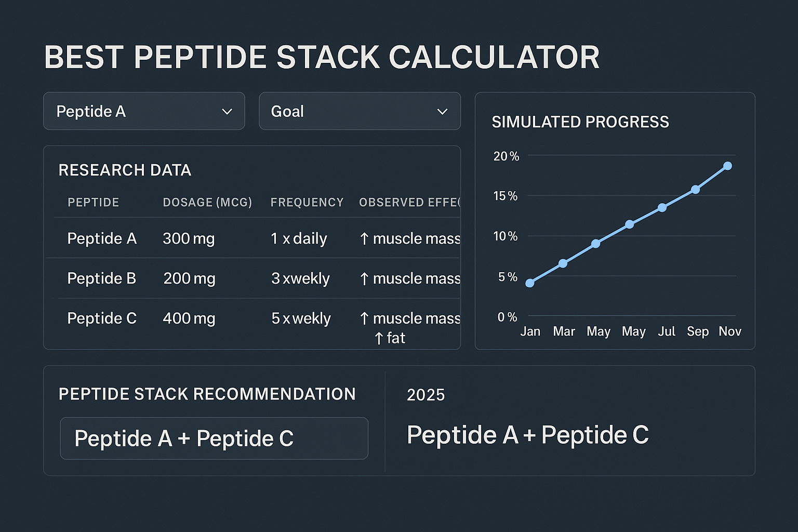Click the Peptide A + Peptide C recommendation field

214,438
